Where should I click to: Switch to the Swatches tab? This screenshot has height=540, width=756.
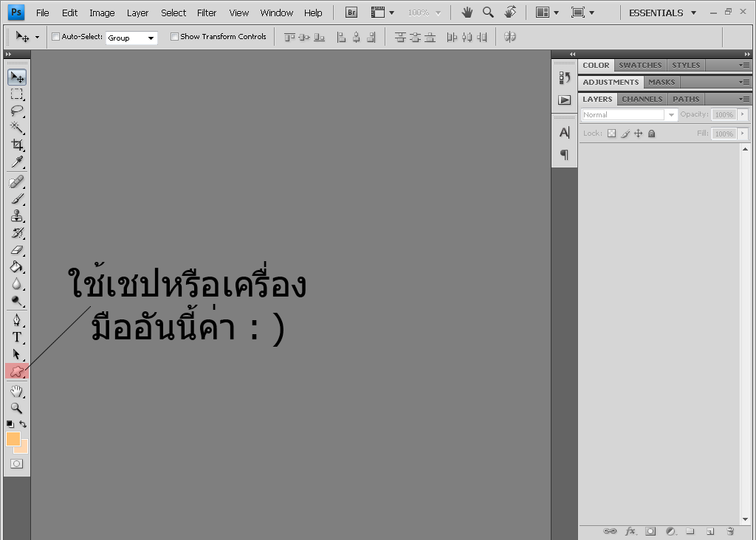640,66
